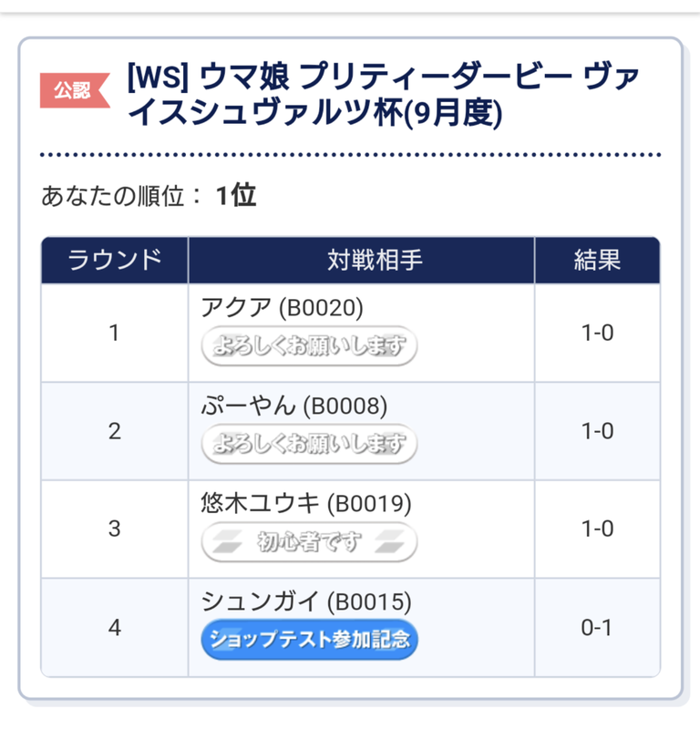Click the あなたの順位 1位 text

tap(149, 196)
